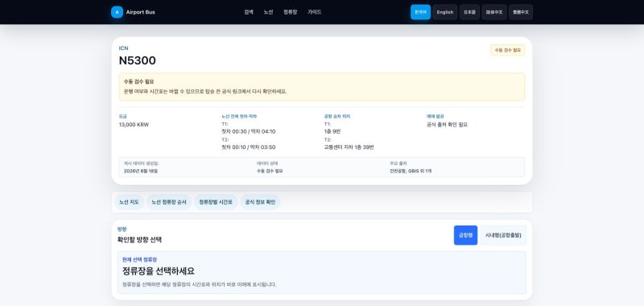Click the source text '인천공항, GBIS 외 1개'
The height and width of the screenshot is (306, 644).
(411, 171)
